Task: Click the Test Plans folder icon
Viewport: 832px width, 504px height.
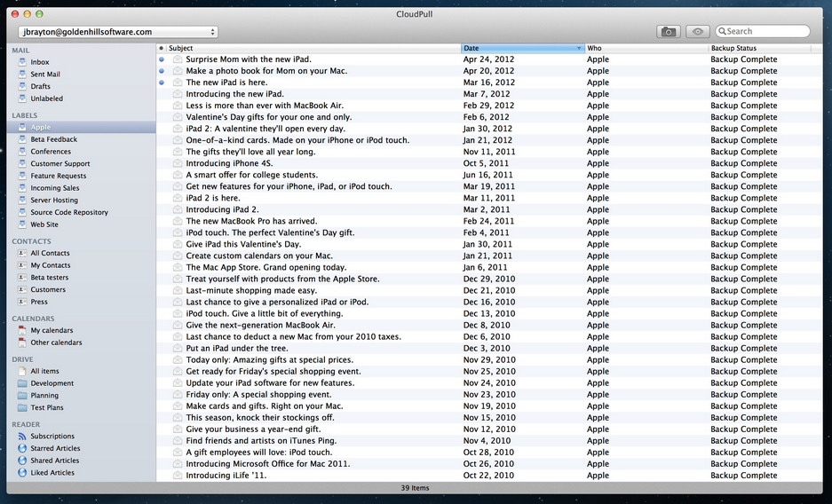Action: (22, 407)
